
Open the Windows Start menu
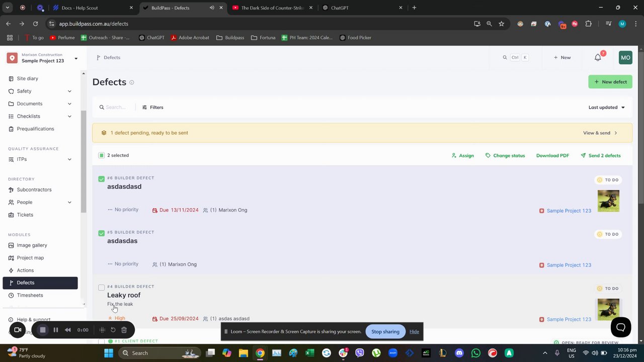tap(108, 353)
